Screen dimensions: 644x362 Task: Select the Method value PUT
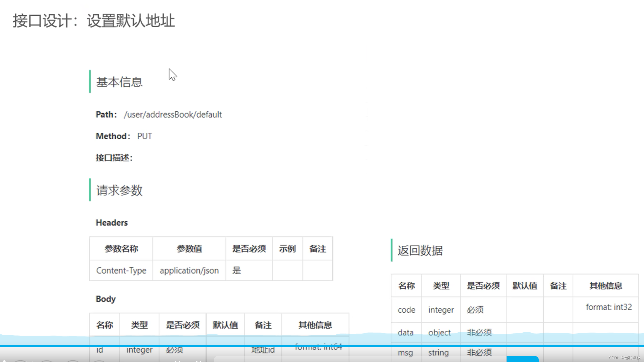pyautogui.click(x=145, y=136)
